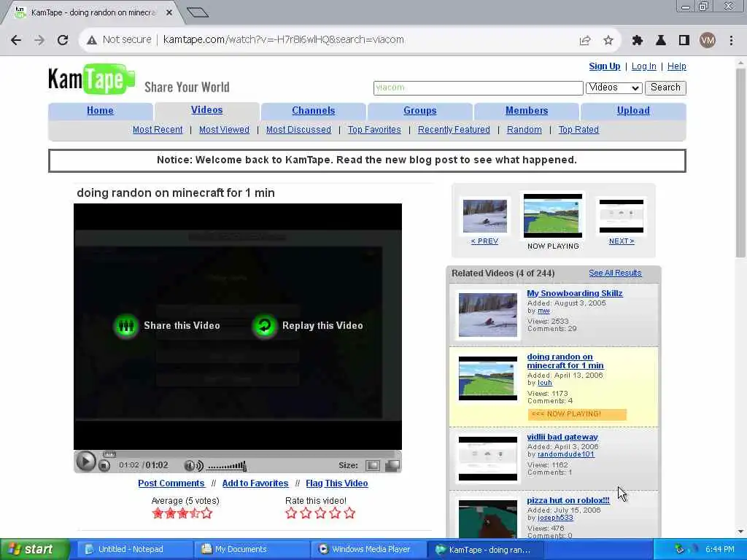Click the Help link
Viewport: 747px width, 560px height.
pos(676,66)
